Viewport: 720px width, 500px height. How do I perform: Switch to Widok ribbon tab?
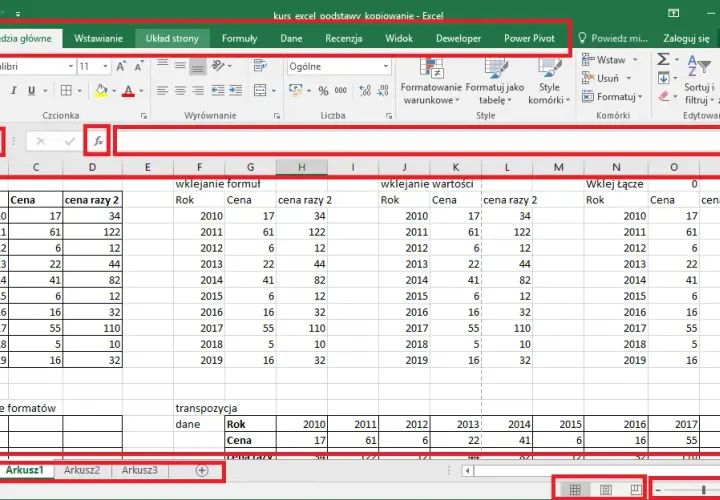(x=399, y=39)
